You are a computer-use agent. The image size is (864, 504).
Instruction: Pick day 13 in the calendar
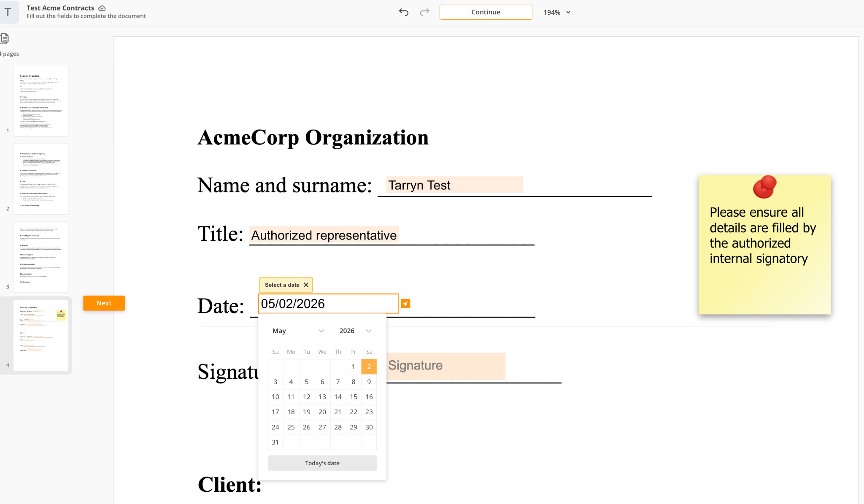point(322,397)
